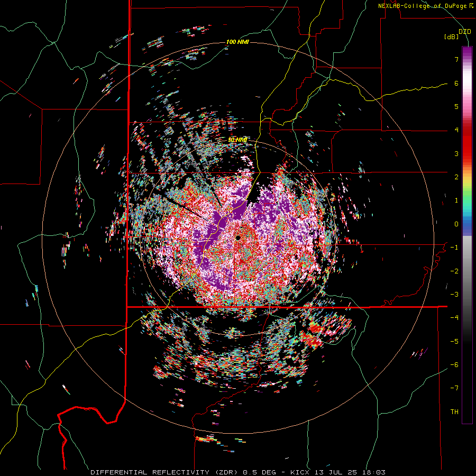This screenshot has height=476, width=476.
Task: Click the purple top band of the color bar
Action: pos(467,52)
